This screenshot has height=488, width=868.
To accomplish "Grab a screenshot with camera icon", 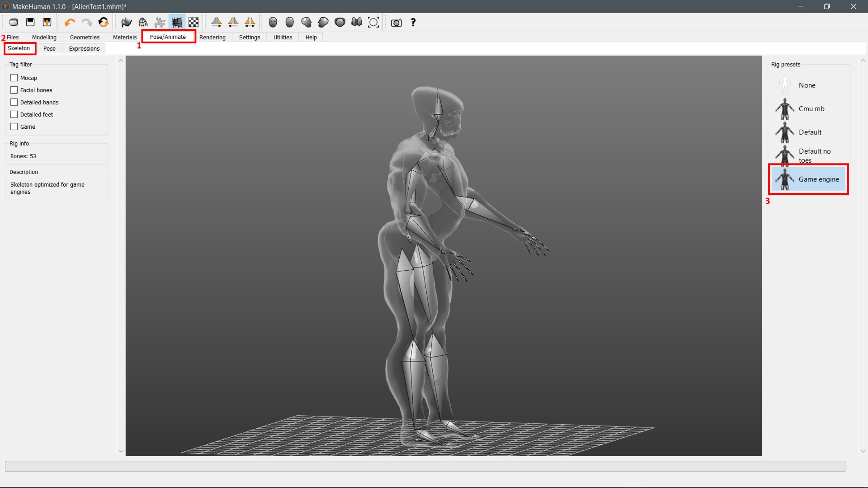I will point(396,22).
